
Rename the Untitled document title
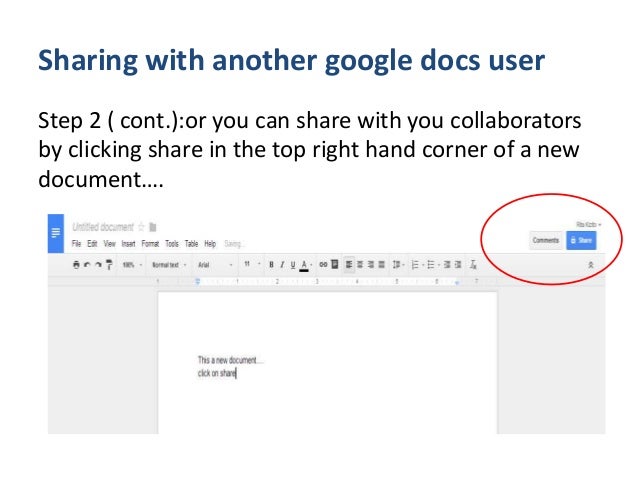pos(103,227)
